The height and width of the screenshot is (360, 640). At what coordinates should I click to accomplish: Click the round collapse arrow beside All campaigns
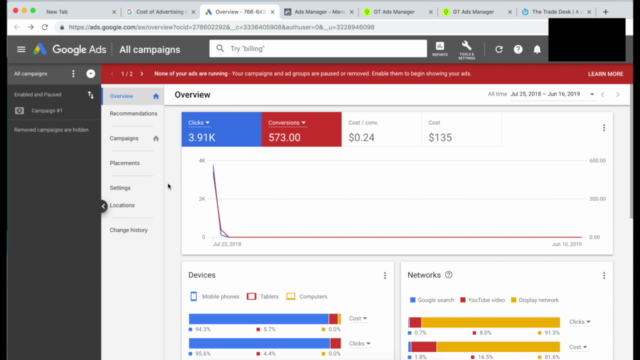coord(91,74)
